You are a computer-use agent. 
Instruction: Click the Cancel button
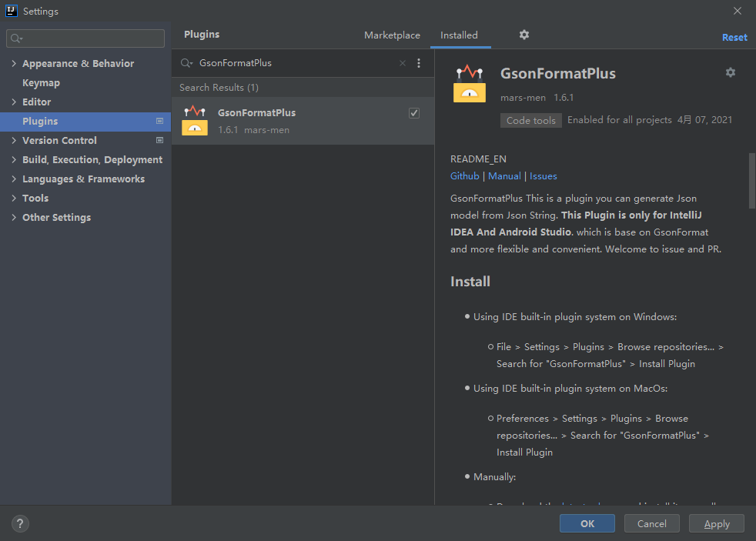click(x=652, y=523)
